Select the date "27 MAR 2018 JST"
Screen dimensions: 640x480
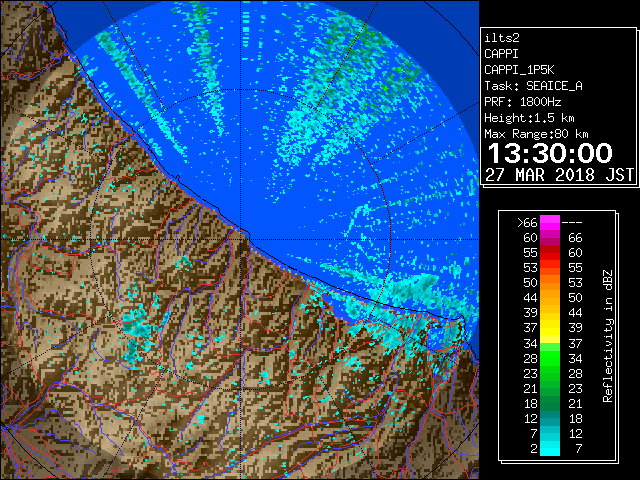[x=560, y=175]
